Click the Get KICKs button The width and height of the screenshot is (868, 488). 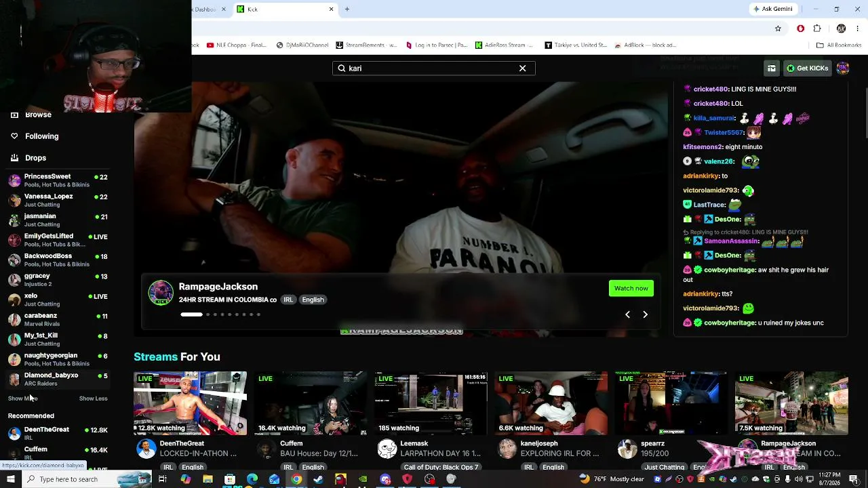pyautogui.click(x=807, y=68)
